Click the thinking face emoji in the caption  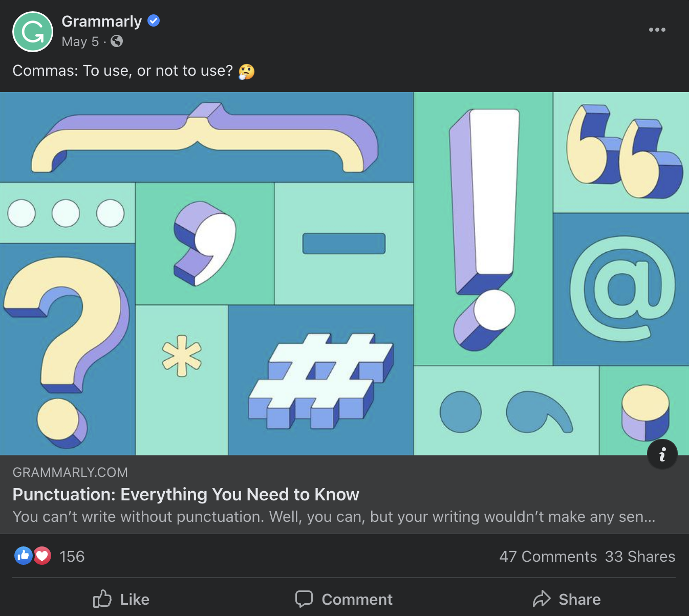click(246, 71)
